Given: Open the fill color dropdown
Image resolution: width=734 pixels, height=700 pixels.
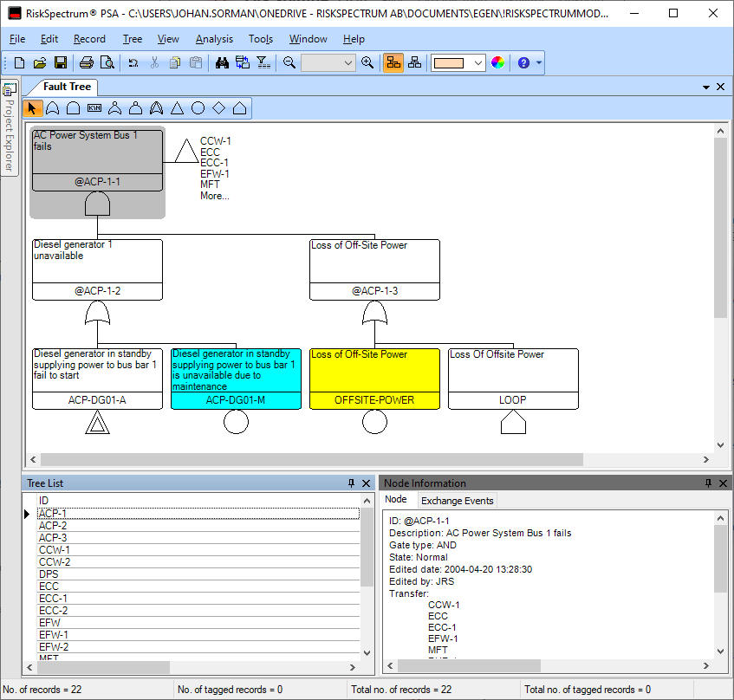Looking at the screenshot, I should click(478, 62).
